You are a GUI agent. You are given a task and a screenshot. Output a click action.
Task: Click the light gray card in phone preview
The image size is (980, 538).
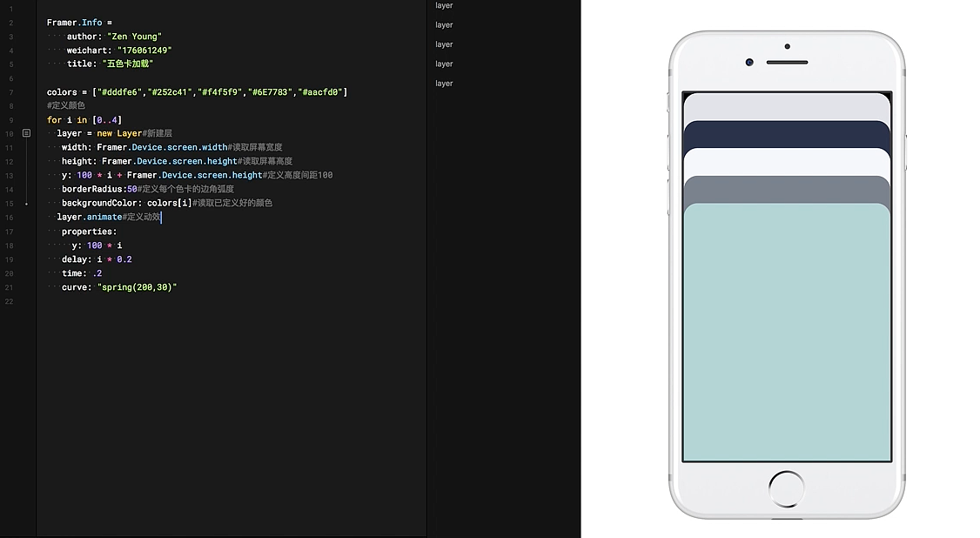(786, 107)
